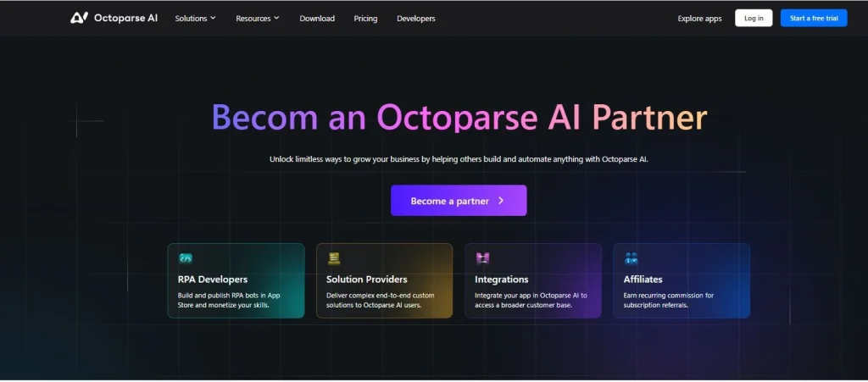The width and height of the screenshot is (868, 382).
Task: Click Explore apps link
Action: 699,19
